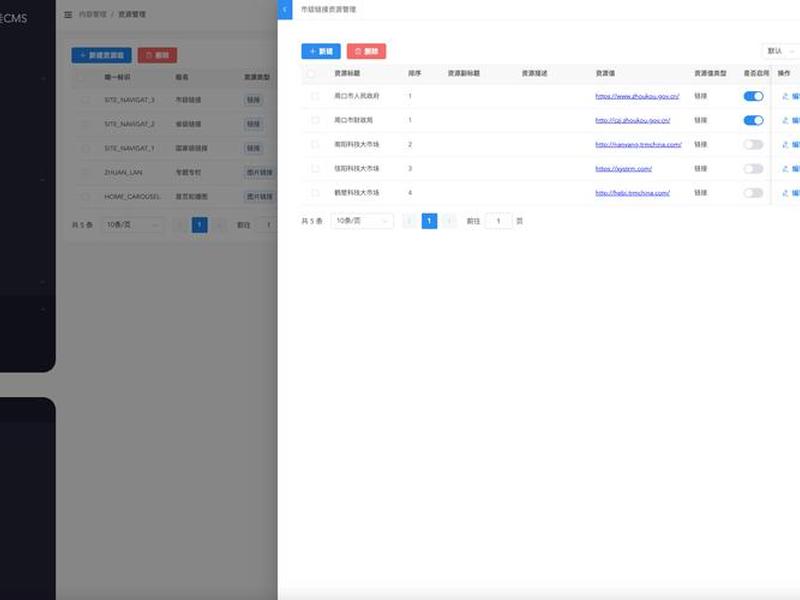This screenshot has width=800, height=600.
Task: Click the red delete button in background page
Action: click(x=157, y=55)
